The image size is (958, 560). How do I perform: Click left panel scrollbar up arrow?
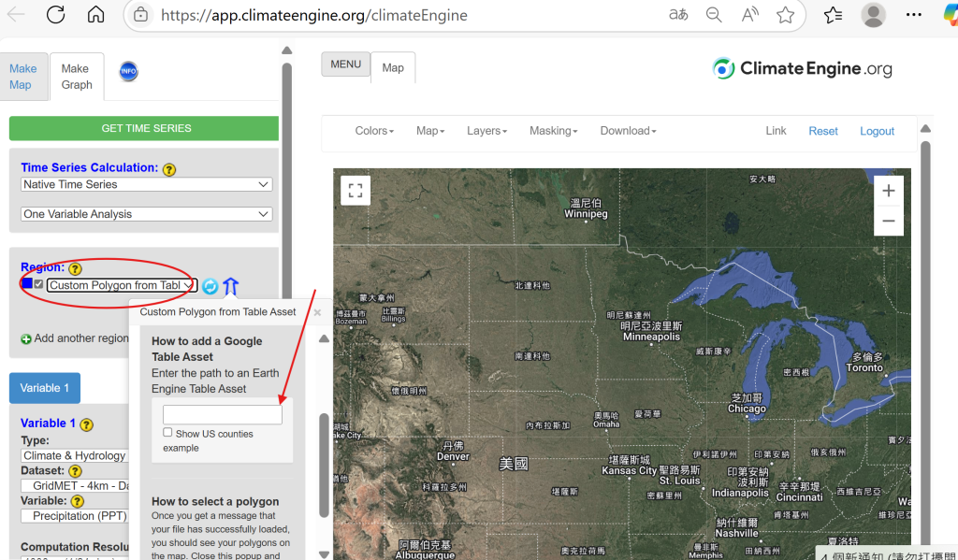pyautogui.click(x=286, y=50)
